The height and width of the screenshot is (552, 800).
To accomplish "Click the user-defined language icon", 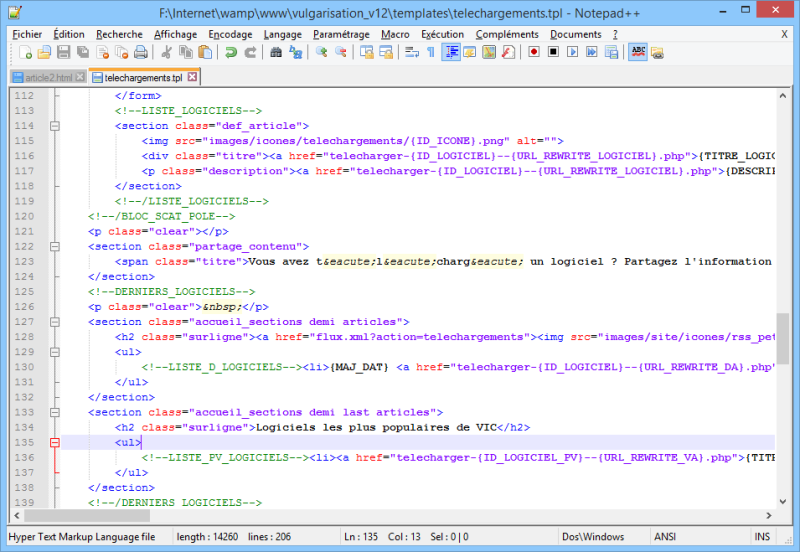I will [x=469, y=52].
